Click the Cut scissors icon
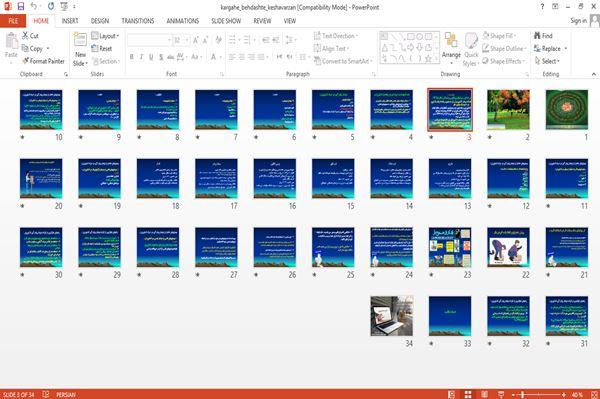This screenshot has height=399, width=600. tap(25, 36)
